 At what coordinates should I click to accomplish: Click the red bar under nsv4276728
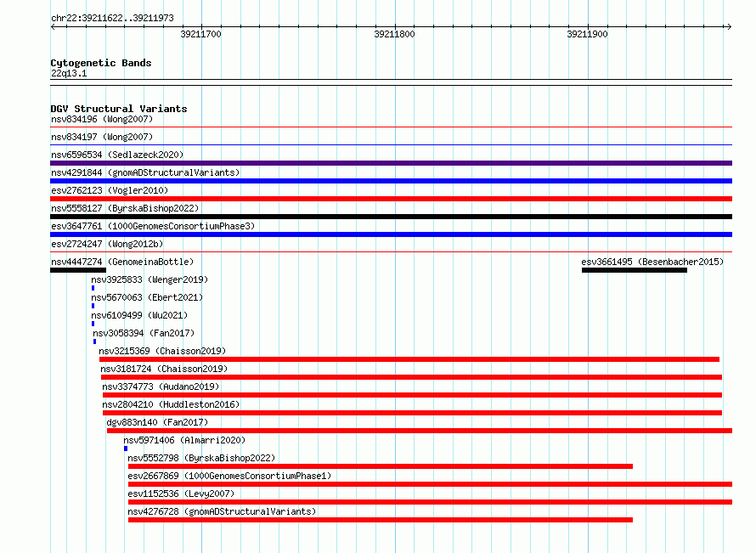point(381,520)
